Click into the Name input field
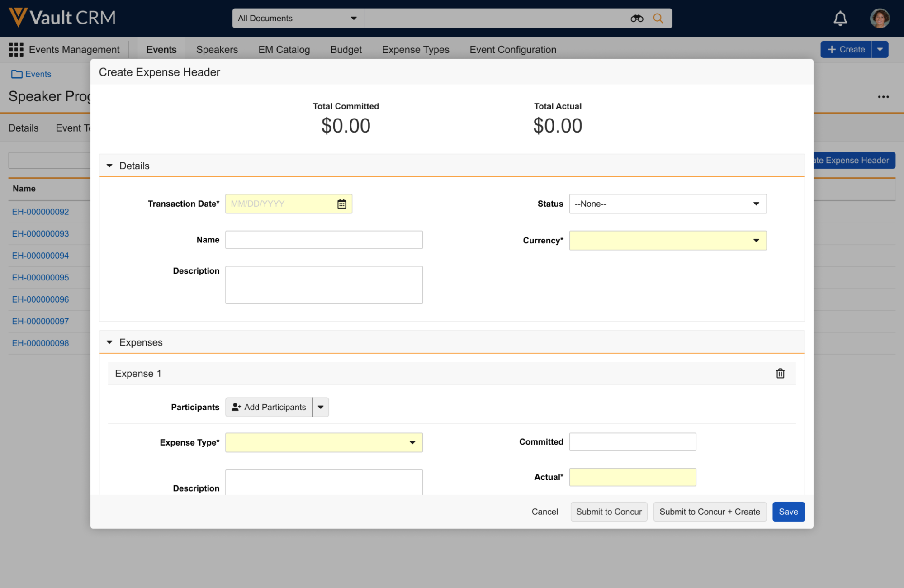904x588 pixels. pyautogui.click(x=324, y=240)
